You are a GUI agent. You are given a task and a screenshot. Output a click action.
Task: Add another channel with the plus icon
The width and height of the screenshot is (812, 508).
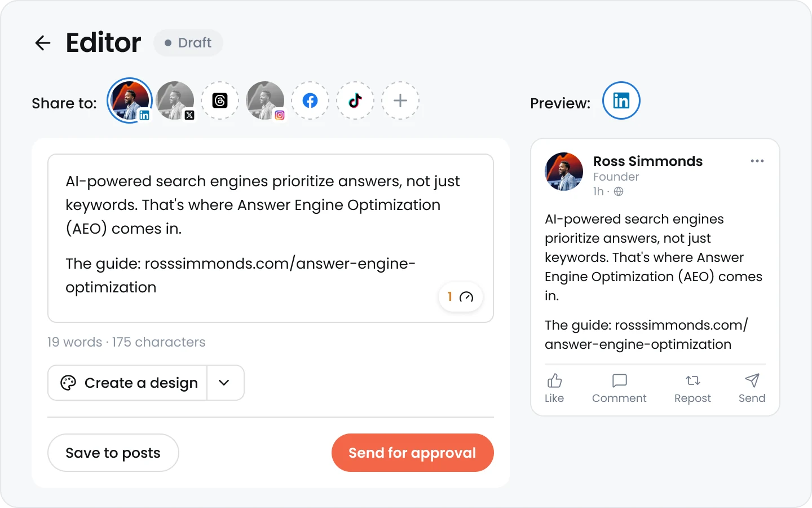[400, 100]
